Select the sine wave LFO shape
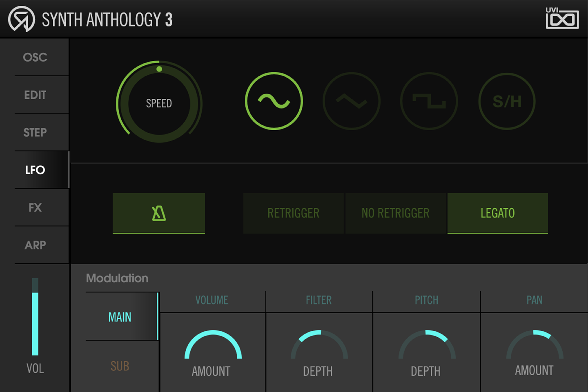 (274, 100)
